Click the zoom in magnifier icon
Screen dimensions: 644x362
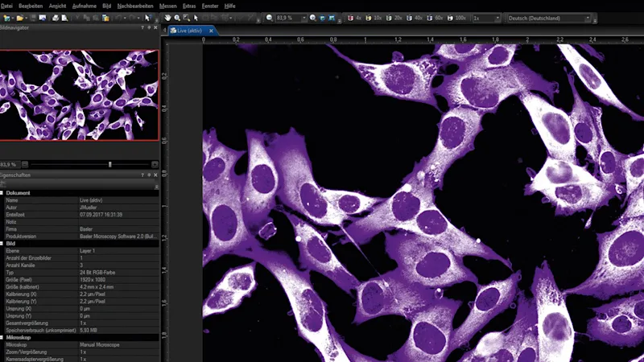313,18
